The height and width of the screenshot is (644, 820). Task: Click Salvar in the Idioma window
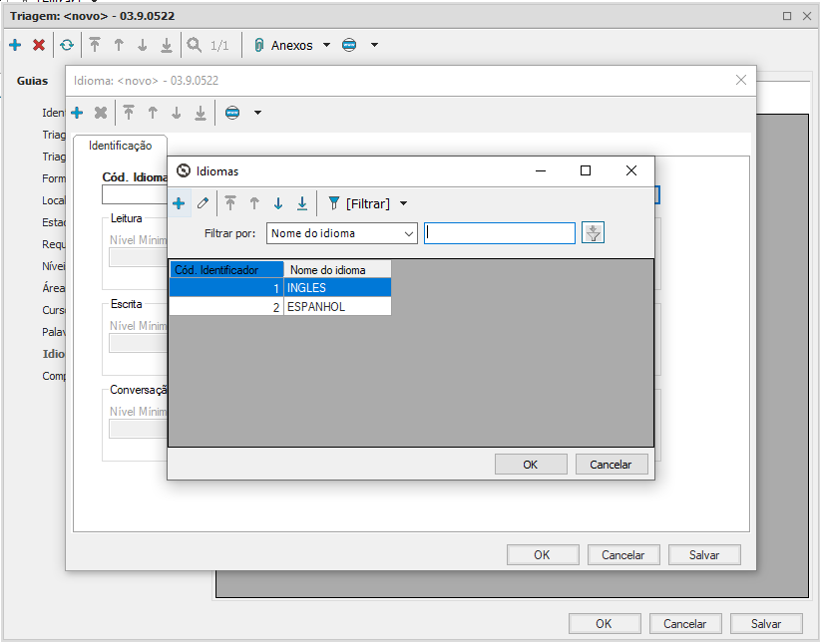(704, 555)
